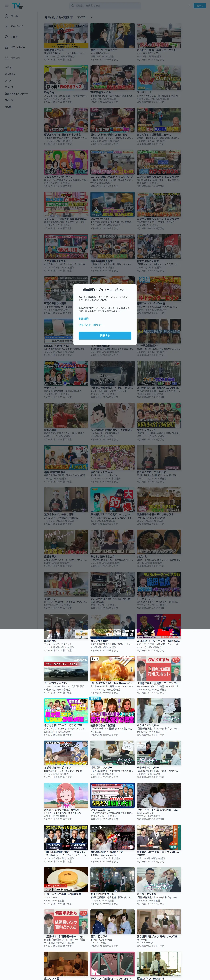The image size is (210, 980).
Task: Click the search magnifier icon in header
Action: point(72,6)
